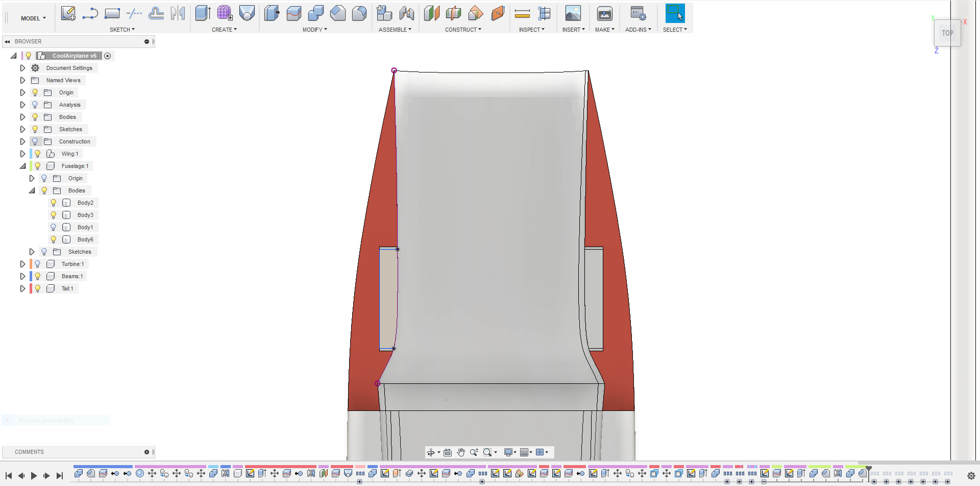The width and height of the screenshot is (980, 486).
Task: Toggle visibility bulb for Body6
Action: [x=54, y=239]
